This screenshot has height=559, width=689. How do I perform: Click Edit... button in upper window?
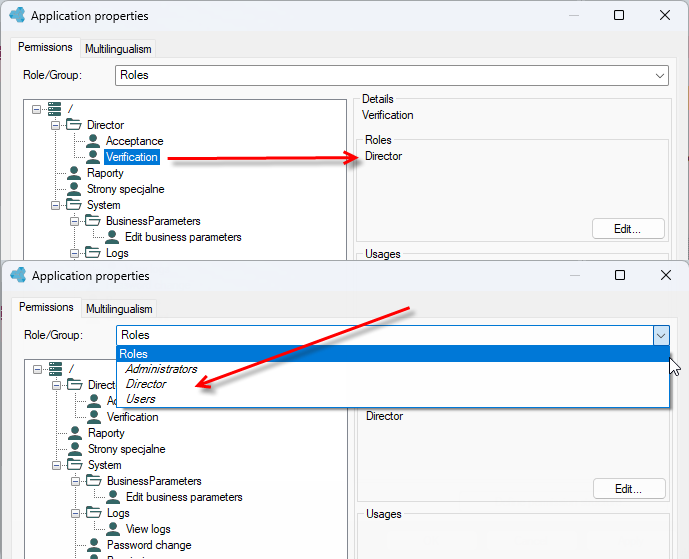[x=628, y=229]
